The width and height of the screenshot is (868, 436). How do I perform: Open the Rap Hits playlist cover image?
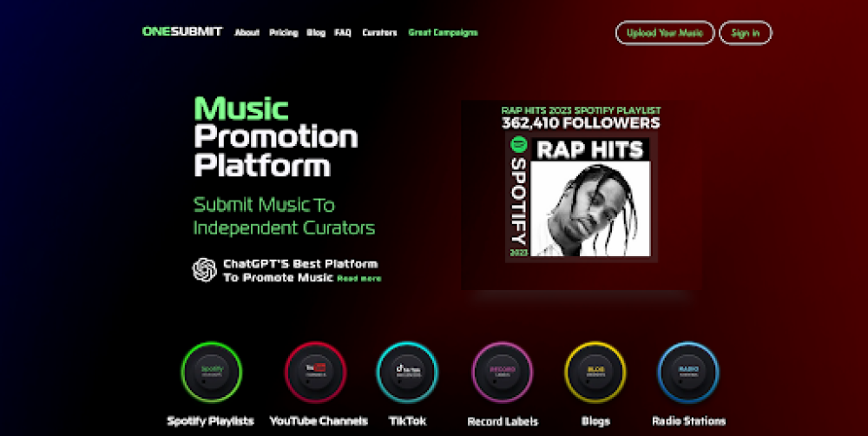[x=582, y=196]
